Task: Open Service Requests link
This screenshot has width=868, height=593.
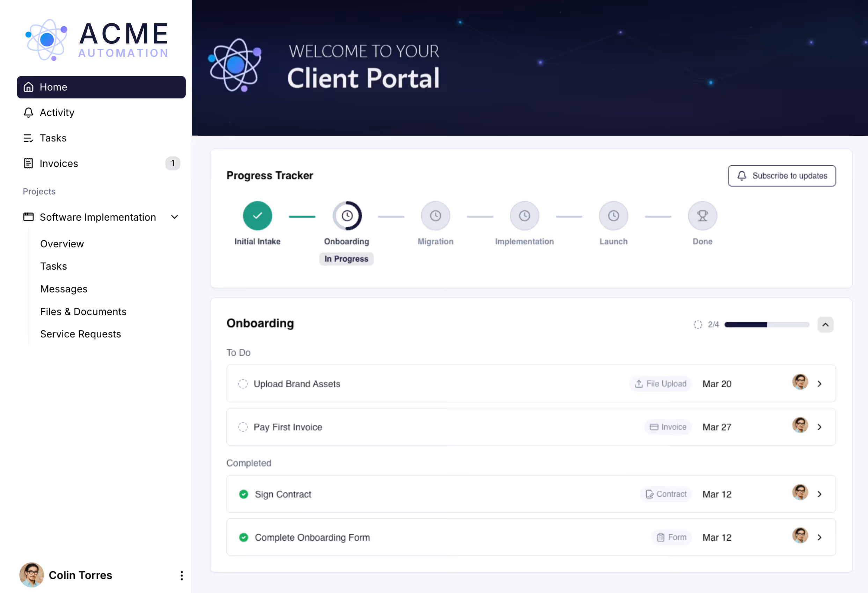Action: tap(80, 334)
